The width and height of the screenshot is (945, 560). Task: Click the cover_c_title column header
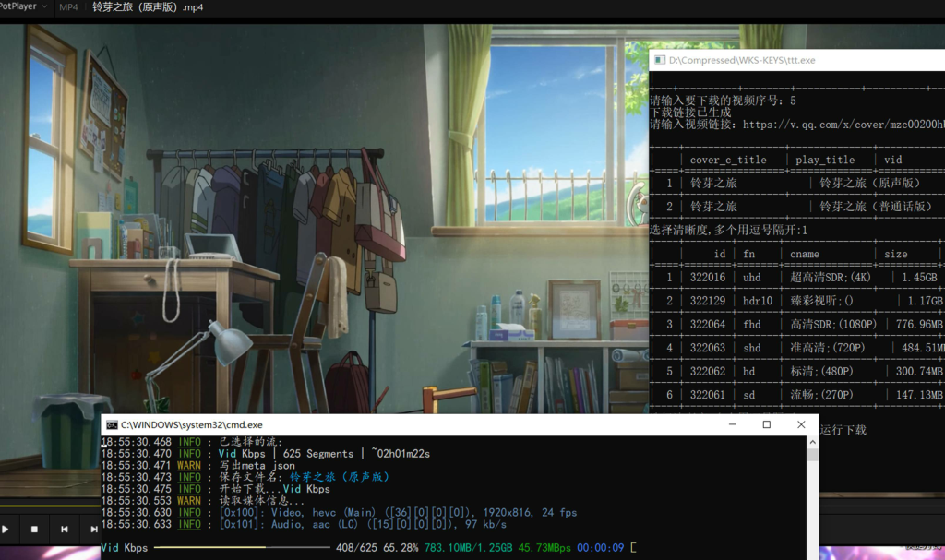pos(728,160)
